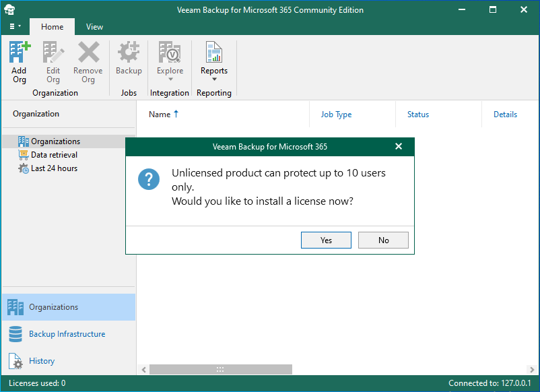Click the Organizations pane building icon
This screenshot has height=392, width=540.
[15, 307]
